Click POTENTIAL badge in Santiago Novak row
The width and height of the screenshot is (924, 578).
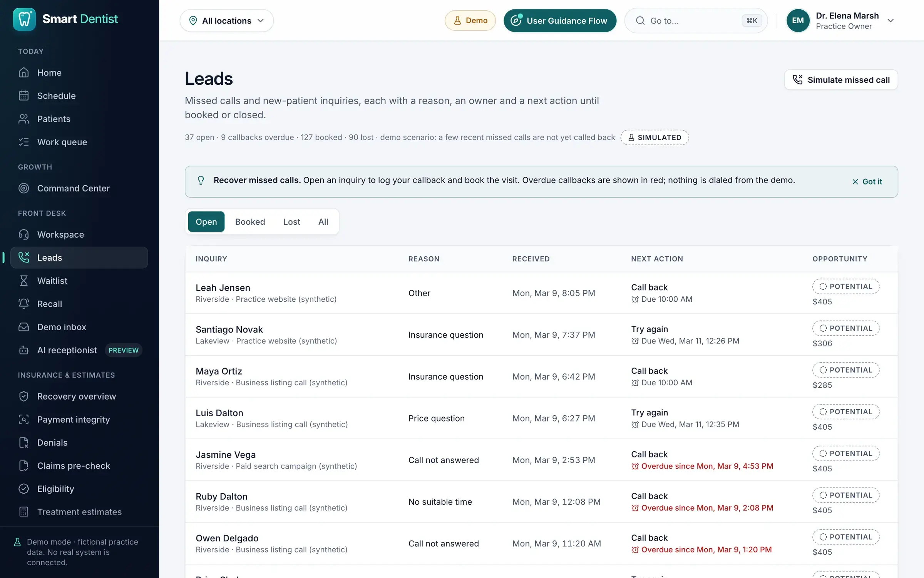pos(846,328)
